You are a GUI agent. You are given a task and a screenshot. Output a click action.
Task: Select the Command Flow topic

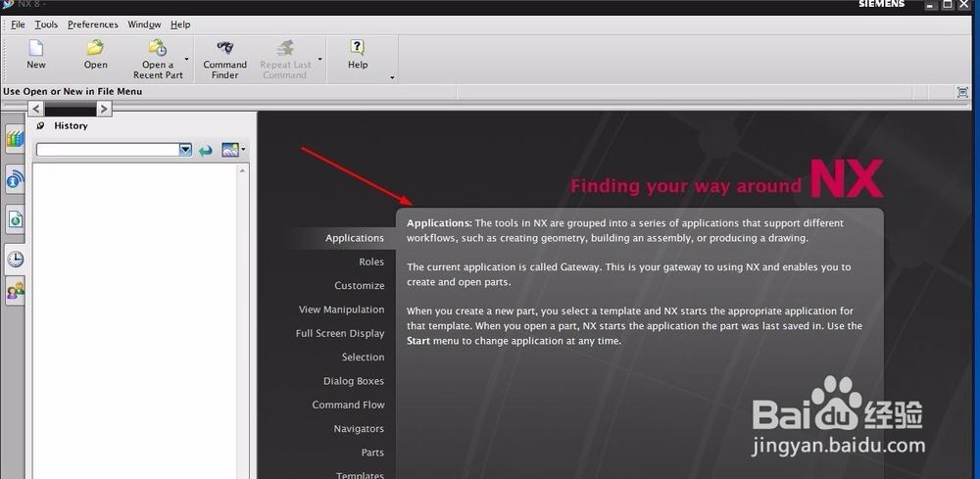point(348,405)
